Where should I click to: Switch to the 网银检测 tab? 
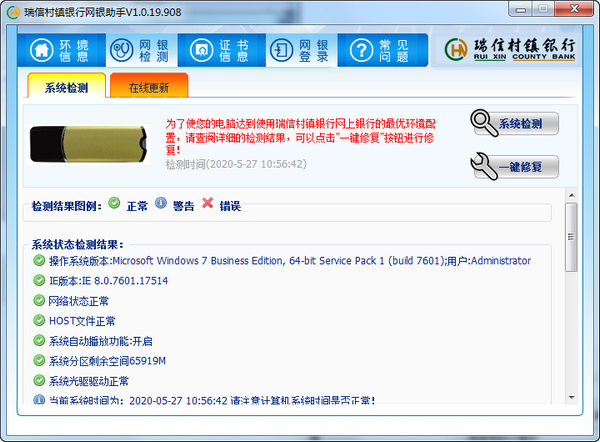(x=141, y=50)
